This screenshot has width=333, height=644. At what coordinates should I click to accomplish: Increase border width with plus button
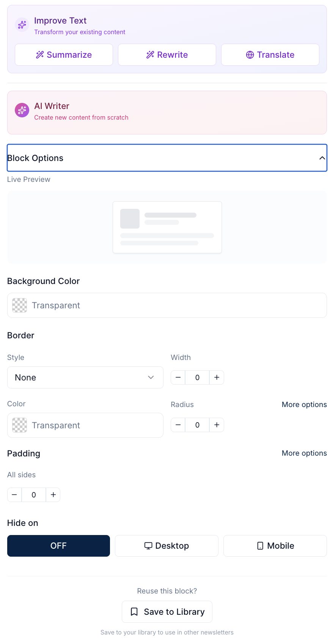click(x=217, y=377)
